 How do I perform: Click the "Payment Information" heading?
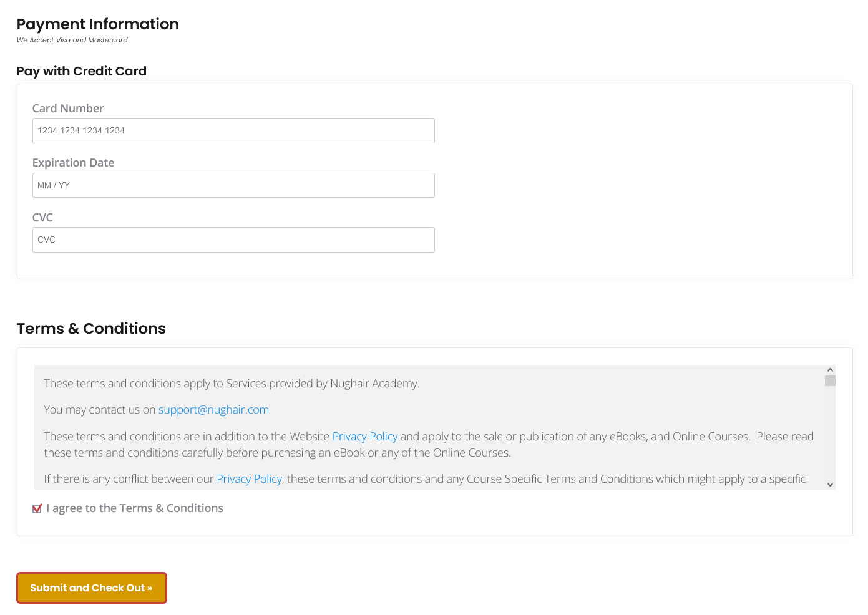coord(98,24)
